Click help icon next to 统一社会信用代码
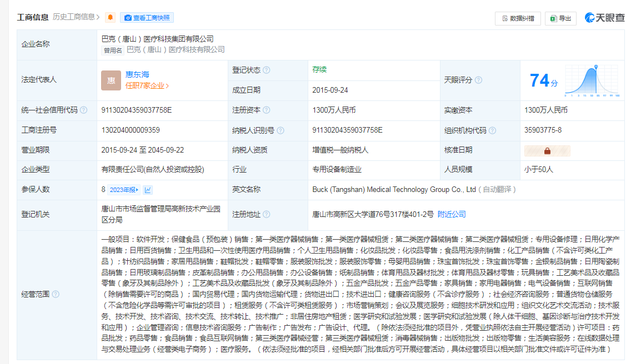 [x=84, y=110]
